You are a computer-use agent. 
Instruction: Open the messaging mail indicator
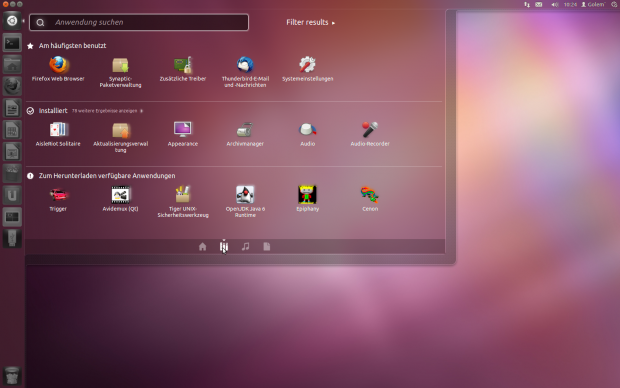pos(539,5)
